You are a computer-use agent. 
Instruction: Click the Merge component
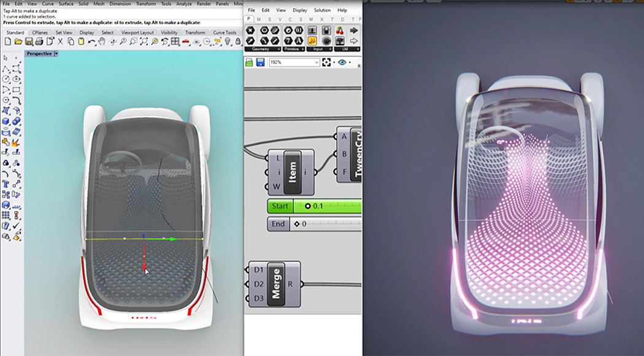click(x=277, y=284)
